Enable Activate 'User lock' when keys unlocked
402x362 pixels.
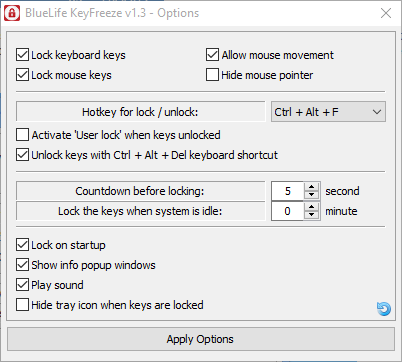[x=22, y=135]
